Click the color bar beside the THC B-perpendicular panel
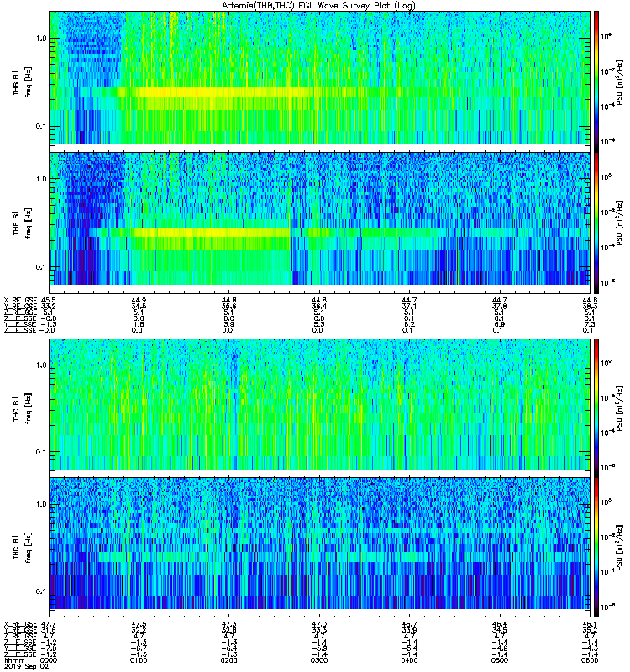630x672 pixels. pos(596,408)
